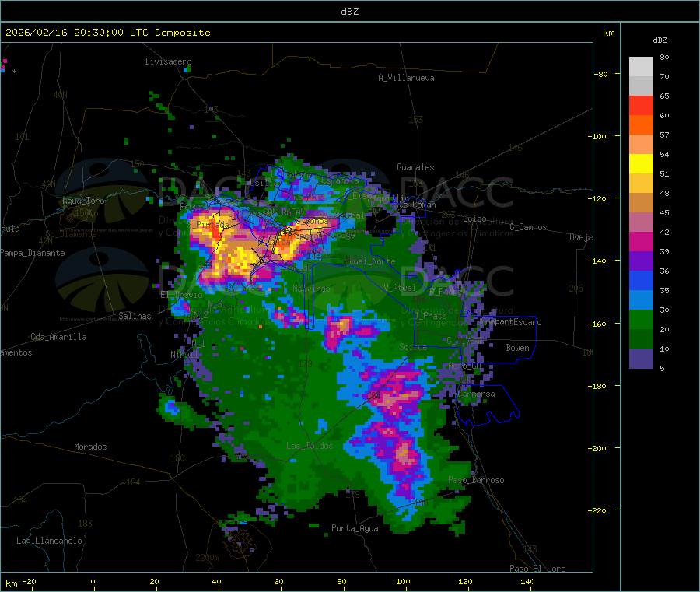Pick the purple 36 dBZ legend swatch
The image size is (700, 592).
641,261
